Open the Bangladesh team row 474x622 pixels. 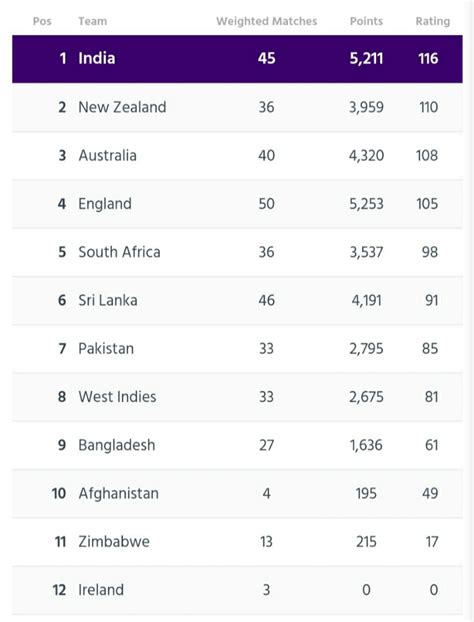(237, 445)
